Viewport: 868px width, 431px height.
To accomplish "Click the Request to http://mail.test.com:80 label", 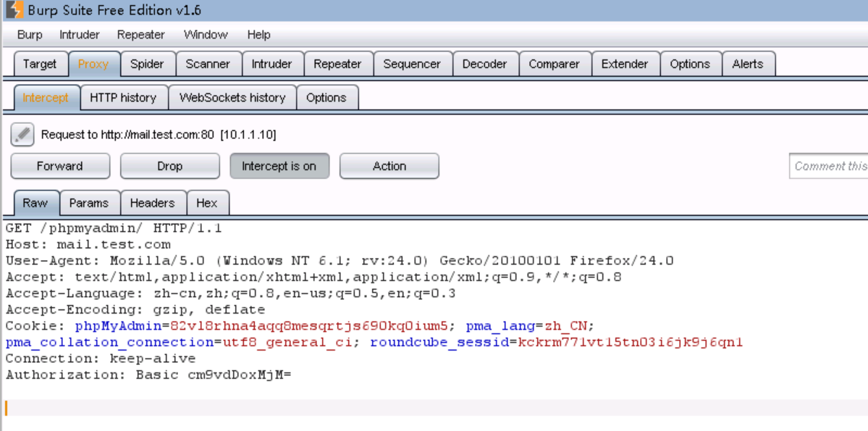I will (x=159, y=135).
